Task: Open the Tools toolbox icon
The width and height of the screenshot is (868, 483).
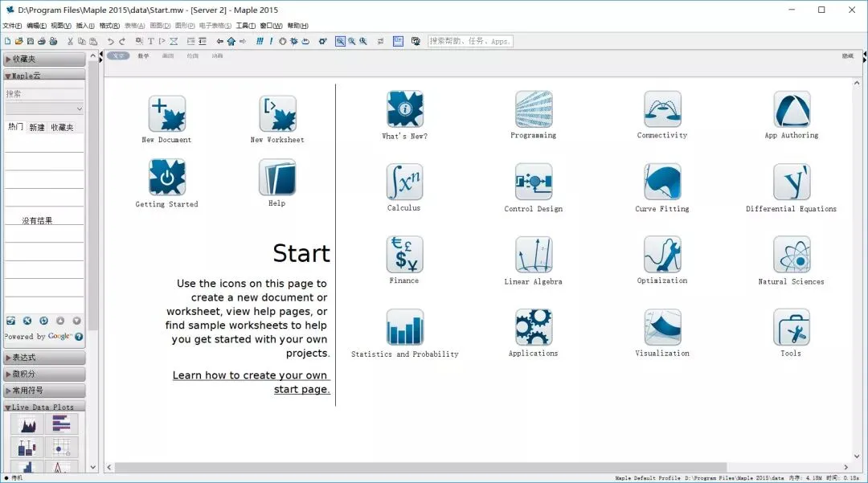Action: point(792,327)
